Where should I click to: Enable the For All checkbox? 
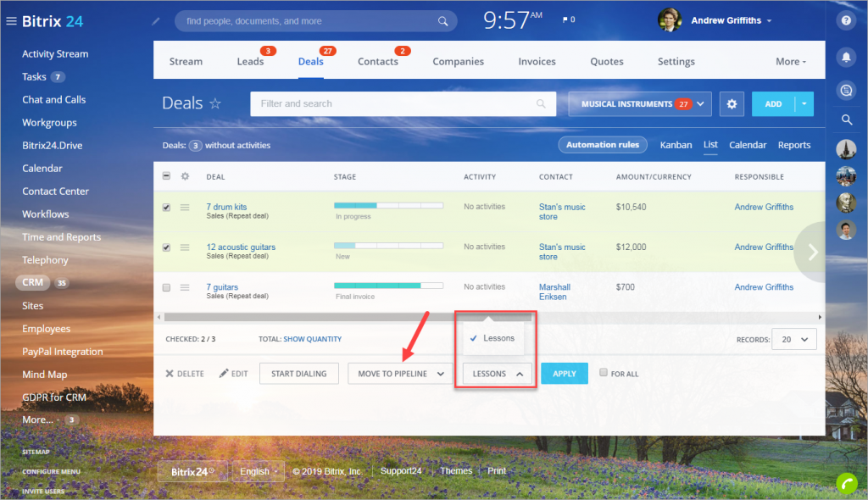pyautogui.click(x=604, y=373)
